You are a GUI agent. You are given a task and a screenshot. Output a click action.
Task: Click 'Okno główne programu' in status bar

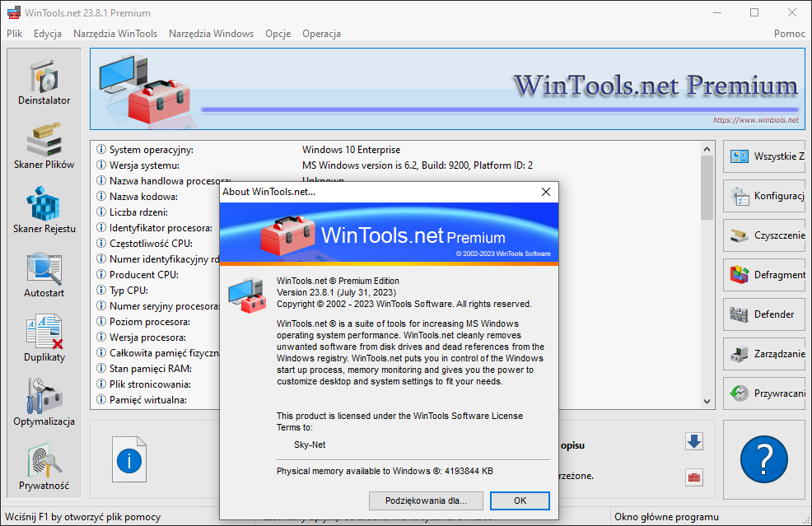click(666, 517)
